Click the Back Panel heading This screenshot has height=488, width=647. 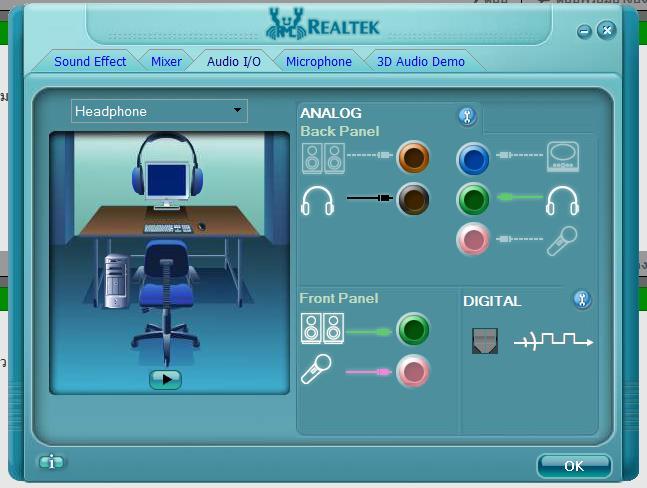(340, 131)
